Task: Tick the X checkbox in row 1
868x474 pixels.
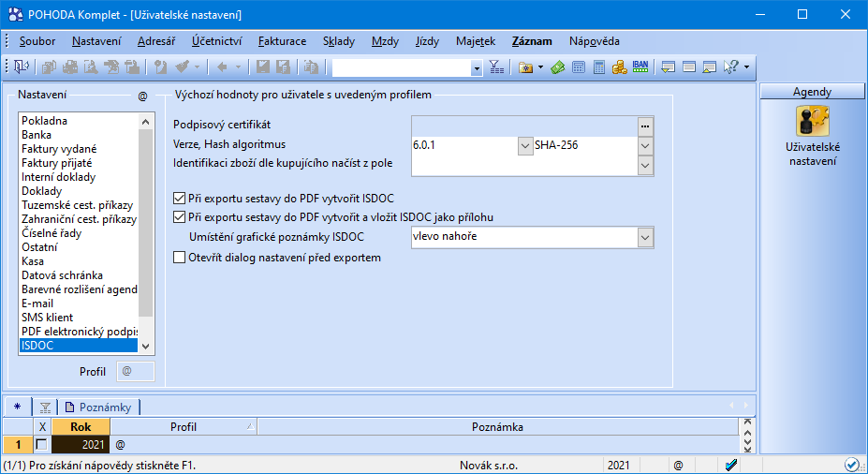Action: pyautogui.click(x=41, y=445)
